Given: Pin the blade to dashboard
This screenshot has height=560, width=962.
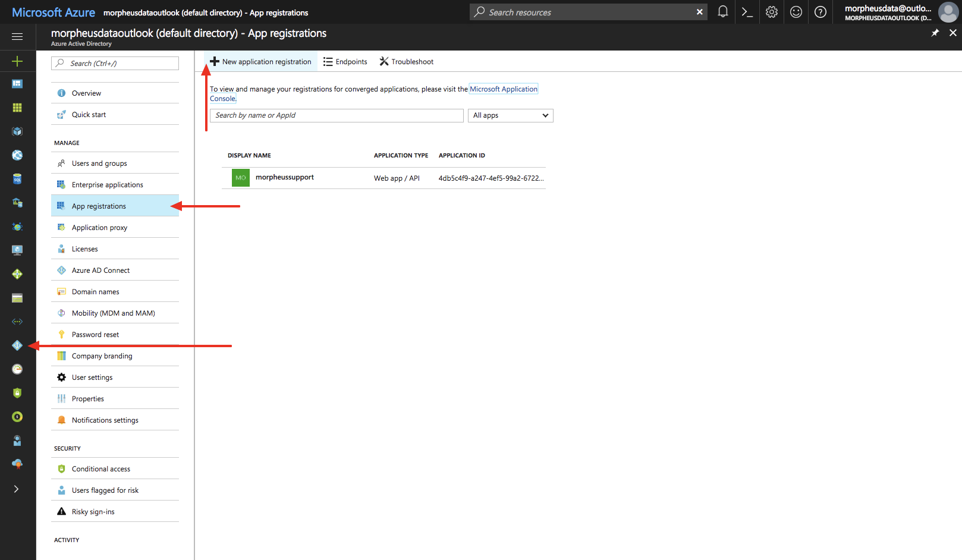Looking at the screenshot, I should pos(935,33).
